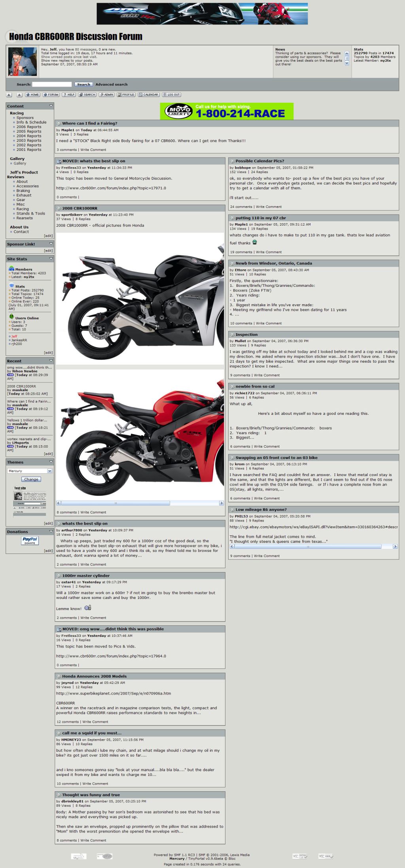Viewport: 405px width, 868px height.
Task: Click the MySQL badge in the footer
Action: (78, 856)
